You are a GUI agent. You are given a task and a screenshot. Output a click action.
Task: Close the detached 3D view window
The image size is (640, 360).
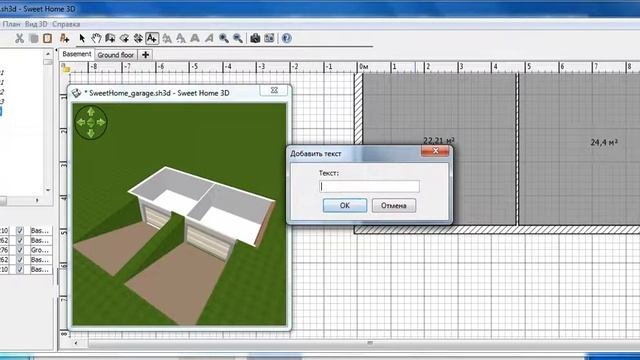pyautogui.click(x=274, y=91)
